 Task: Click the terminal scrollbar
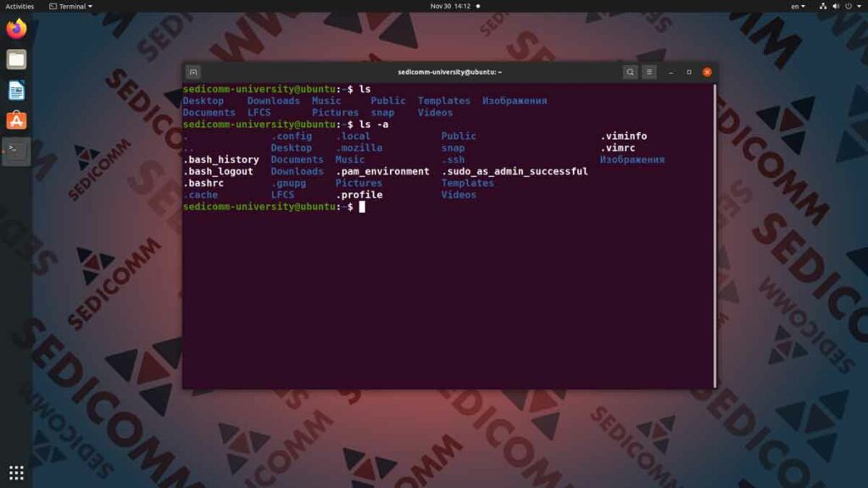[715, 236]
